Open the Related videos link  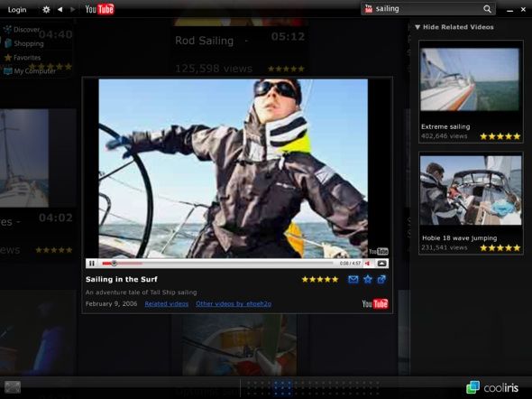166,303
